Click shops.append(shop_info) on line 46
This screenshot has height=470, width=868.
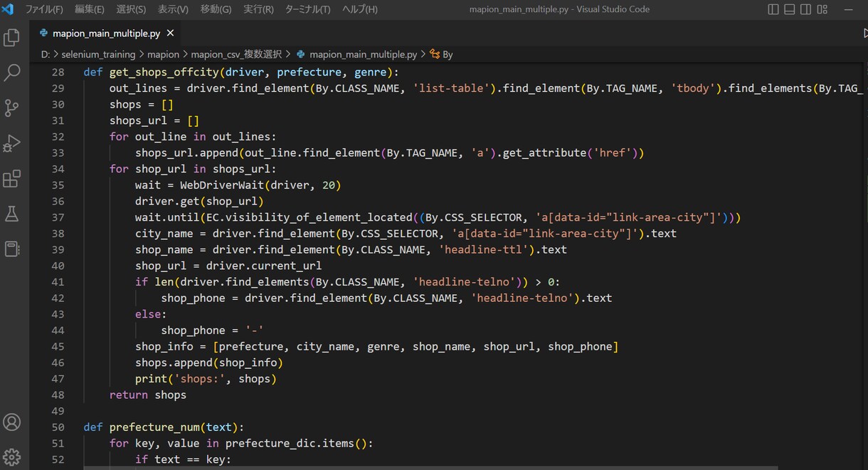209,362
